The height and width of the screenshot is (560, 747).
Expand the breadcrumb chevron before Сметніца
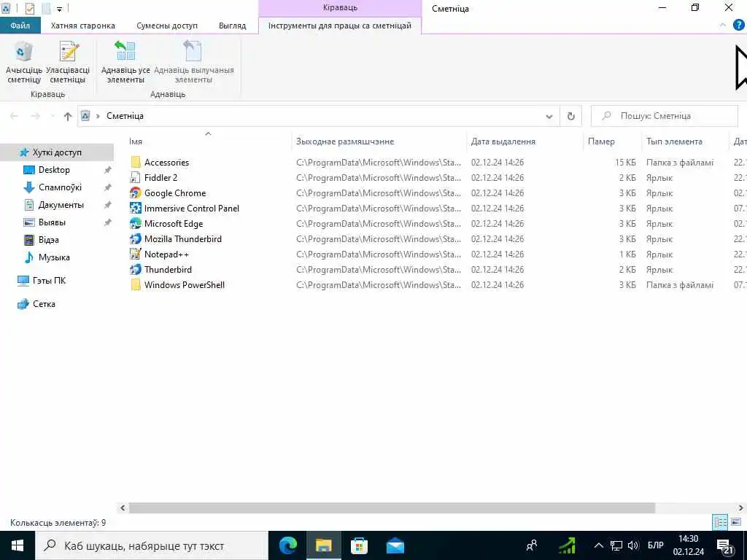(x=98, y=116)
